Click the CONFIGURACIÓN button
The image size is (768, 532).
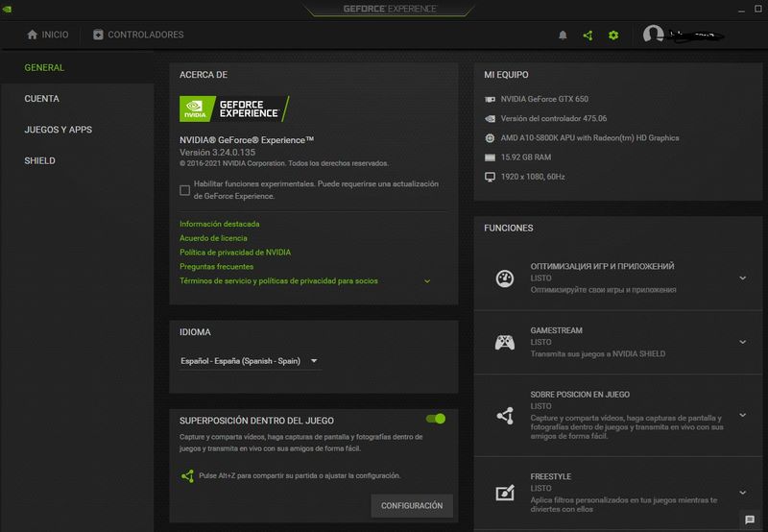pyautogui.click(x=412, y=505)
